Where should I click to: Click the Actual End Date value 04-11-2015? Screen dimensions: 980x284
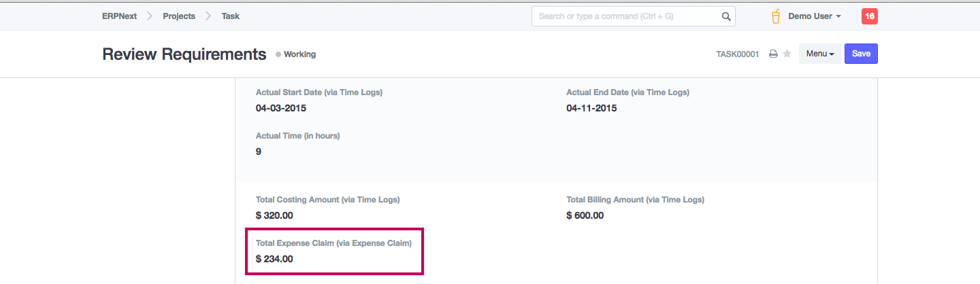coord(591,108)
